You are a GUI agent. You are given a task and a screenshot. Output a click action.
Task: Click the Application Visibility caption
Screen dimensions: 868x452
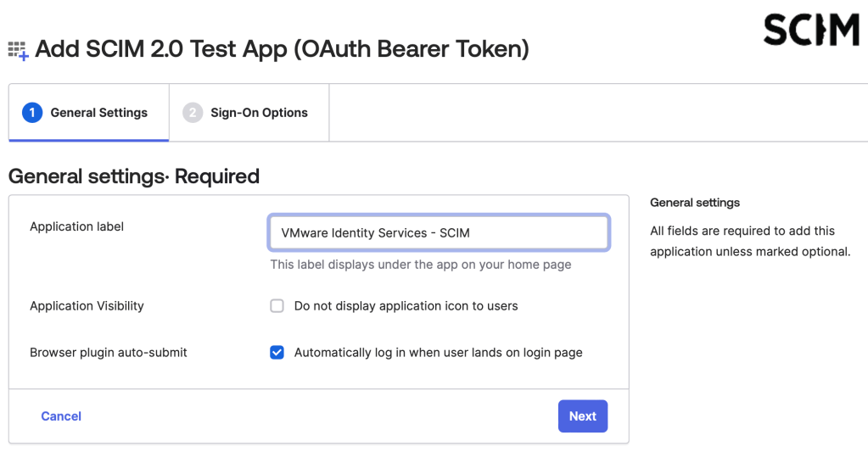(x=87, y=306)
